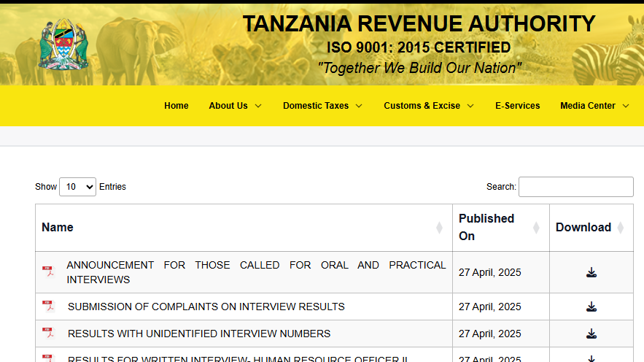Viewport: 644px width, 362px height.
Task: Click PDF icon beside Submission of Complaints
Action: (48, 306)
